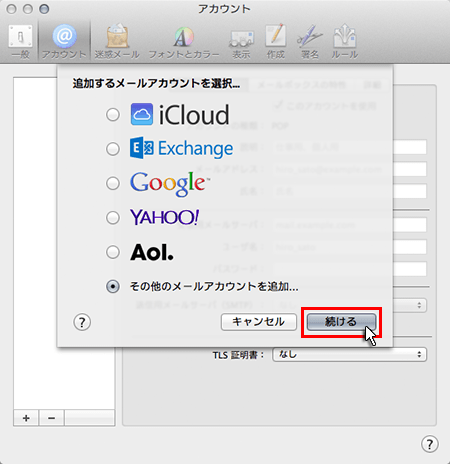Open the 署名 (Signatures) preferences

tap(310, 41)
